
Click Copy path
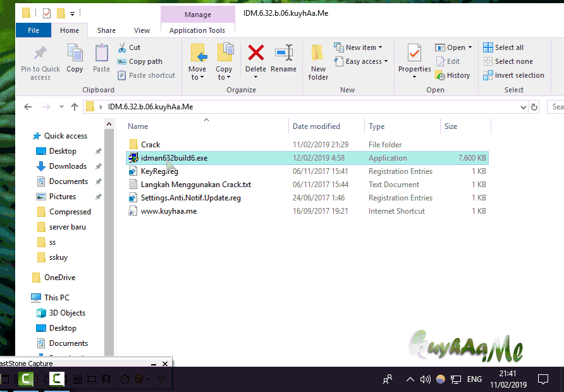click(x=140, y=61)
